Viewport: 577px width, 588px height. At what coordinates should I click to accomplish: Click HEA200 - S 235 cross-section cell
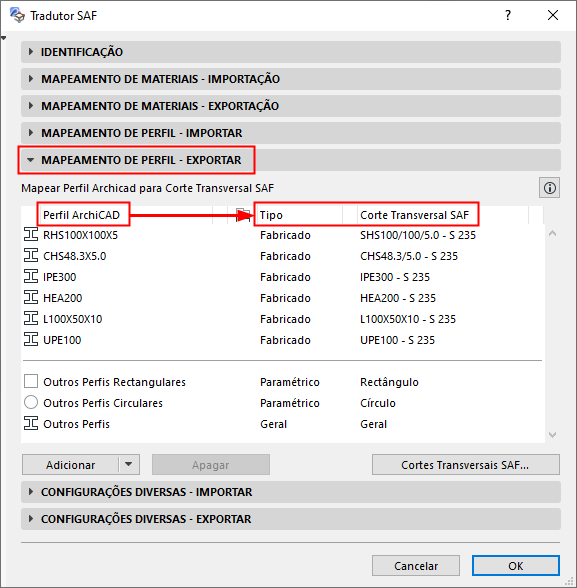398,298
